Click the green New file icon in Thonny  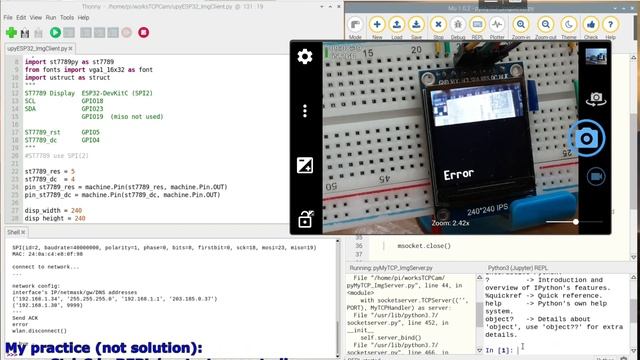point(11,33)
